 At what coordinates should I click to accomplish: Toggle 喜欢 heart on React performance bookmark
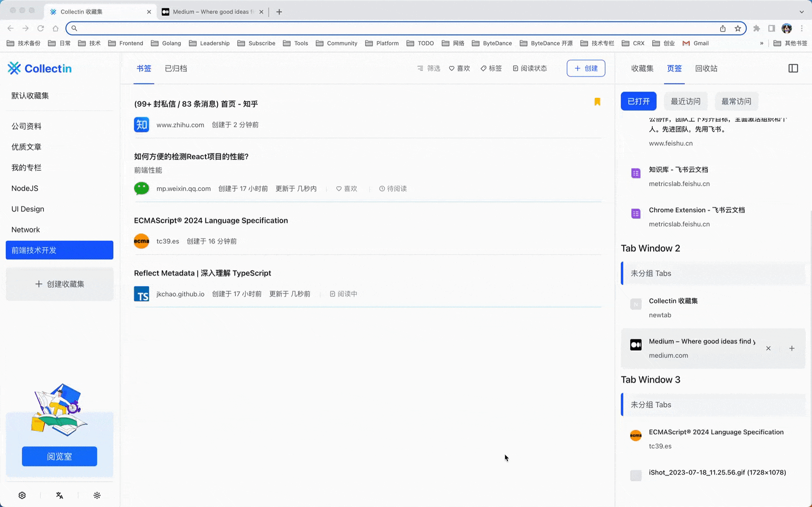coord(346,189)
